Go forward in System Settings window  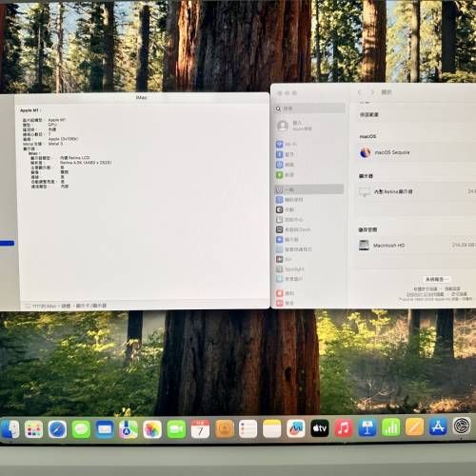[372, 92]
